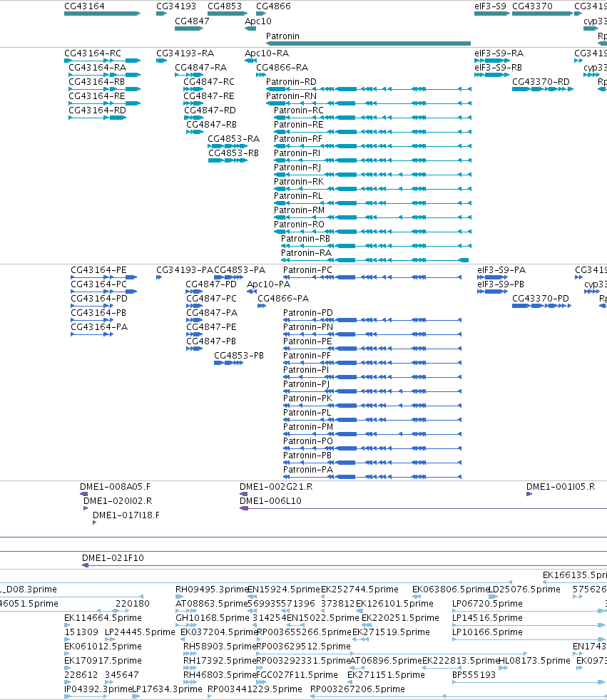
Task: Select the Patronin gene span bar
Action: tap(368, 43)
